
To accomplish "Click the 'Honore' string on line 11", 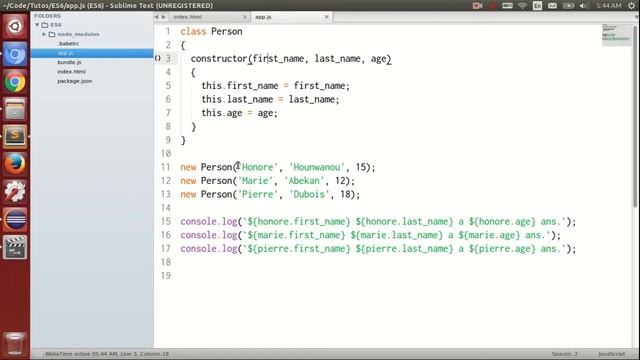I will 258,167.
